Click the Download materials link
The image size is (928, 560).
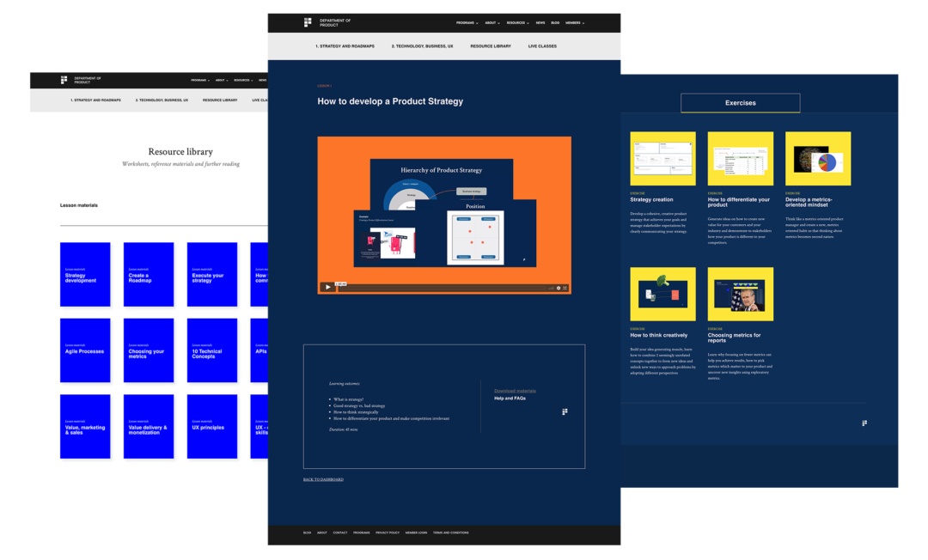(515, 391)
